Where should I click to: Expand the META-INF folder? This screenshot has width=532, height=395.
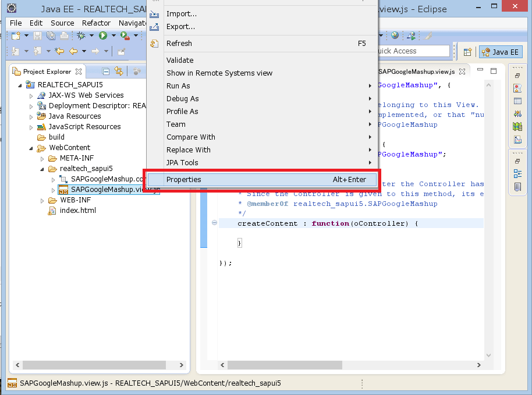tap(42, 159)
